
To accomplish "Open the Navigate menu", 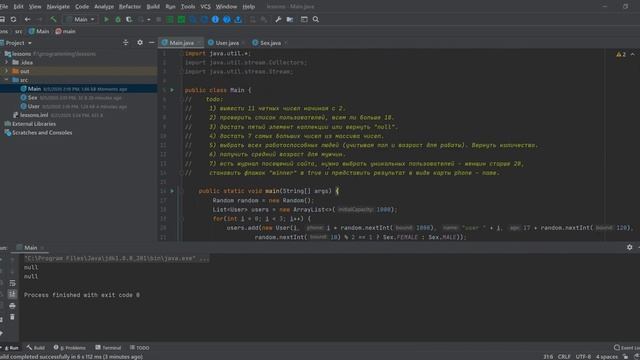I will 58,7.
